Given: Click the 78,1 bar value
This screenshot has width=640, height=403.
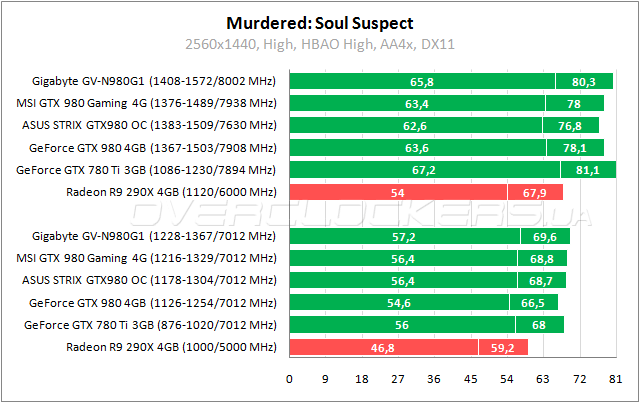Looking at the screenshot, I should coord(575,148).
